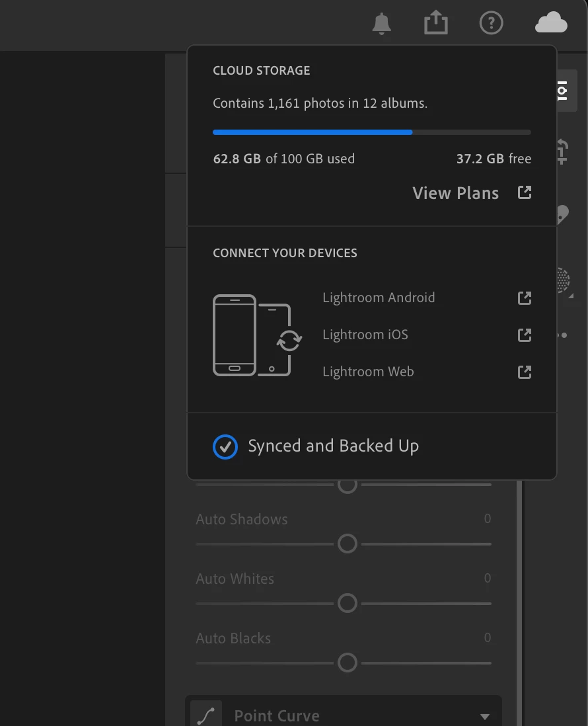Click the CLOUD STORAGE heading
Viewport: 588px width, 726px height.
click(x=262, y=70)
